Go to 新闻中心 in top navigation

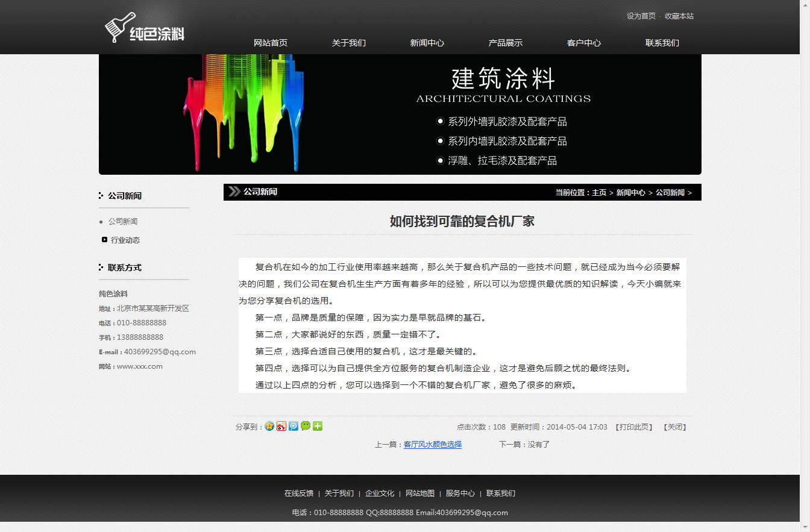pyautogui.click(x=427, y=43)
